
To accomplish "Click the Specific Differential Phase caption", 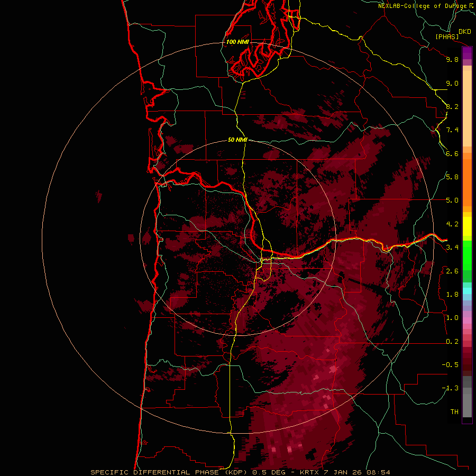I will 240,472.
